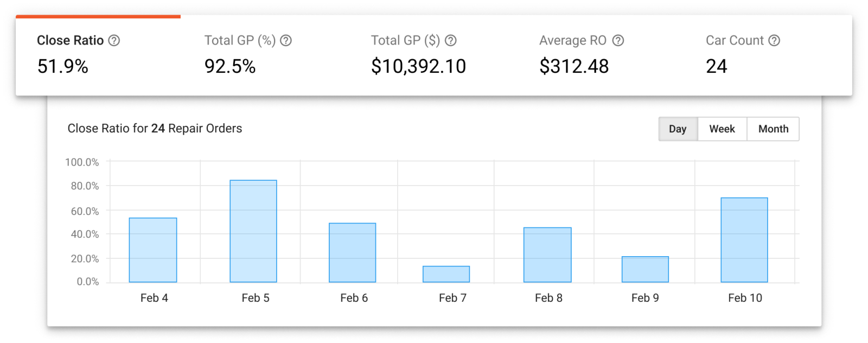Viewport: 868px width, 343px height.
Task: Click the Feb 10 date label
Action: point(745,298)
